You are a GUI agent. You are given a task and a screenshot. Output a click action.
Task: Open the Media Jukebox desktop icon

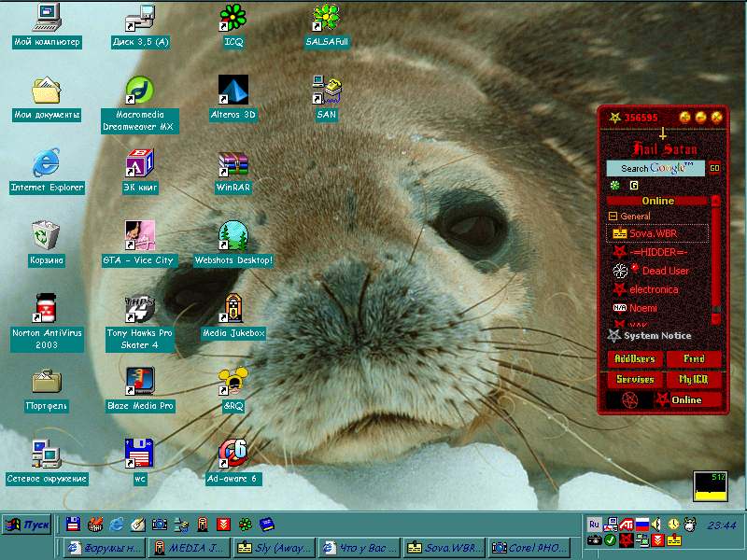pyautogui.click(x=233, y=309)
